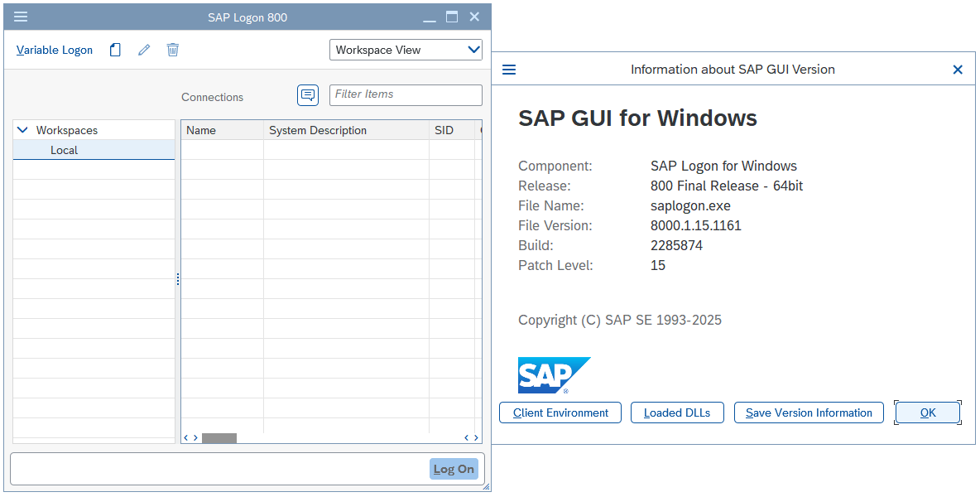Maximize the SAP Logon 800 window
Viewport: 980px width, 497px height.
coord(452,17)
